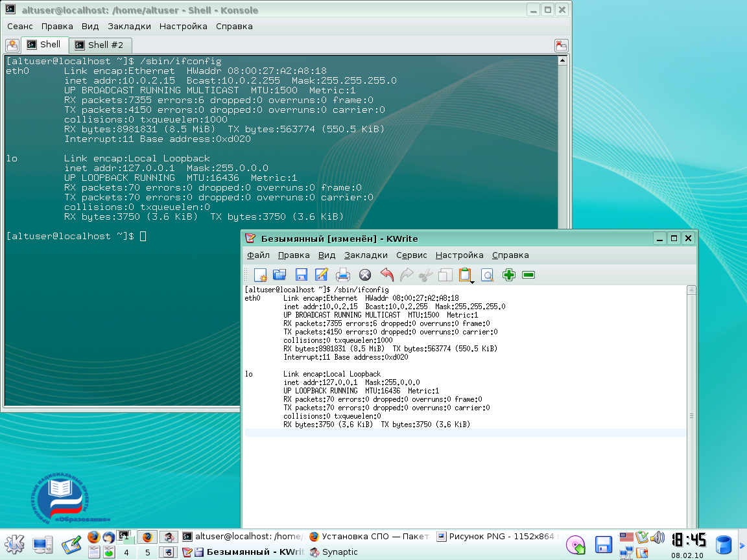Print the KWrite document
Image resolution: width=747 pixels, height=560 pixels.
coord(343,275)
